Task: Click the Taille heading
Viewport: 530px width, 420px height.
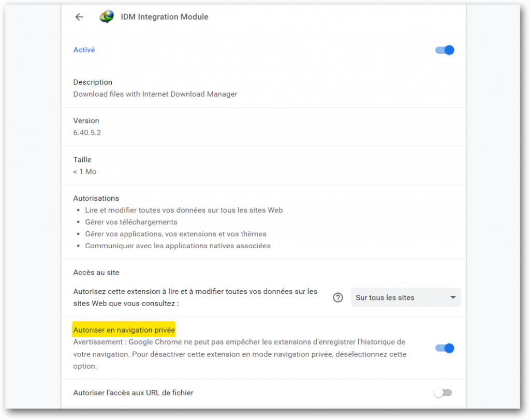Action: click(x=82, y=159)
